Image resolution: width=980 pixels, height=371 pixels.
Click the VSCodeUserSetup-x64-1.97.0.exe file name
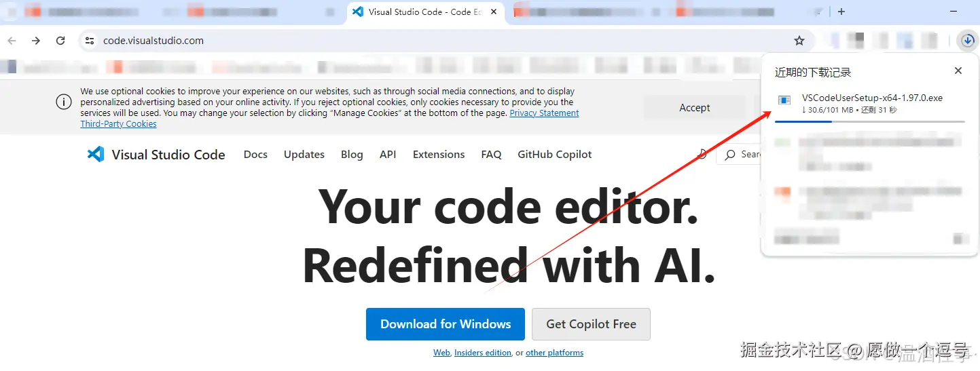coord(872,98)
